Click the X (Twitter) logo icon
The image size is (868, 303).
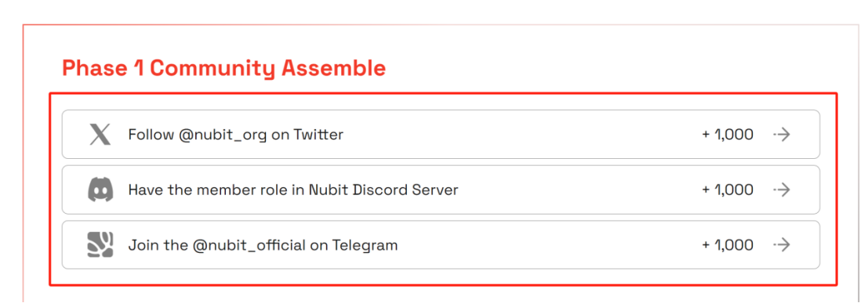(100, 135)
